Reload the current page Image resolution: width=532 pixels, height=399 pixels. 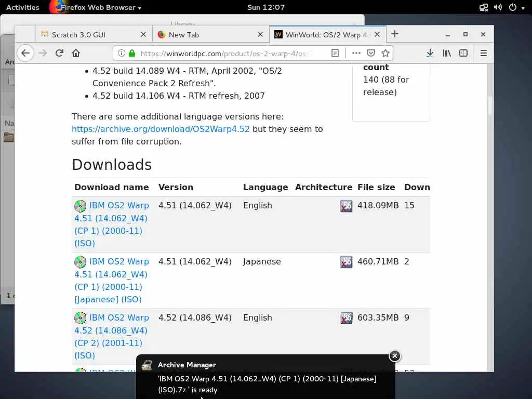coord(59,54)
